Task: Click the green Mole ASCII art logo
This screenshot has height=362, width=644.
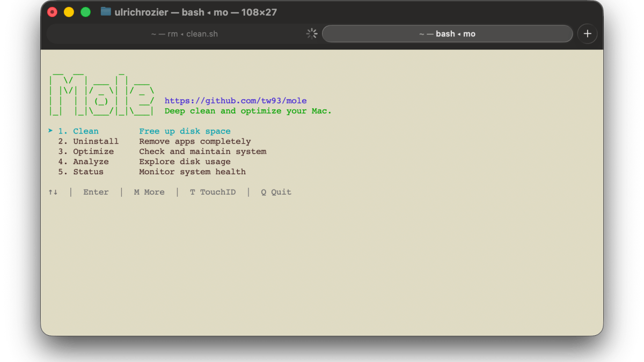Action: pos(101,94)
